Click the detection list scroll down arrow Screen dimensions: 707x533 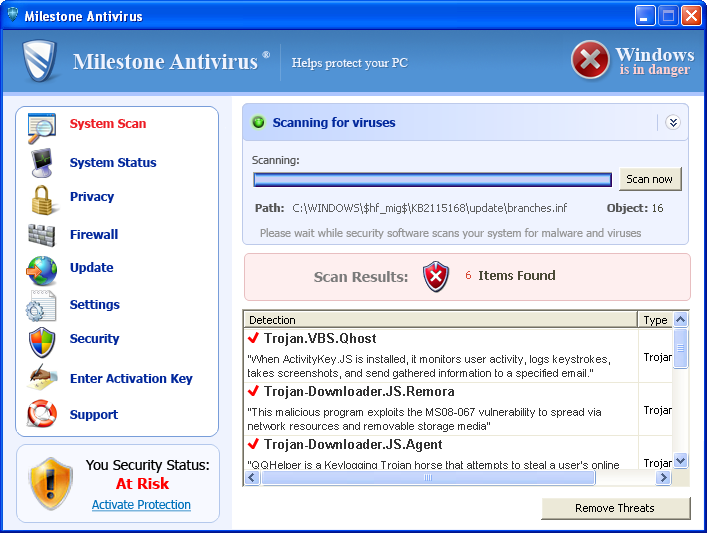680,460
